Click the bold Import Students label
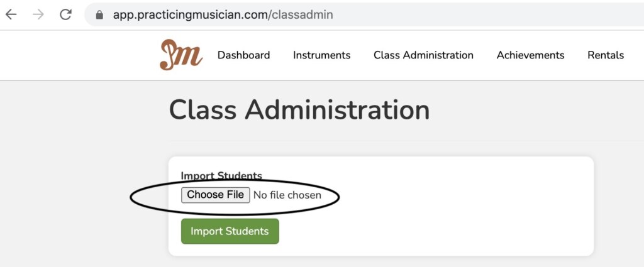Screen dimensions: 644x267 [221, 176]
